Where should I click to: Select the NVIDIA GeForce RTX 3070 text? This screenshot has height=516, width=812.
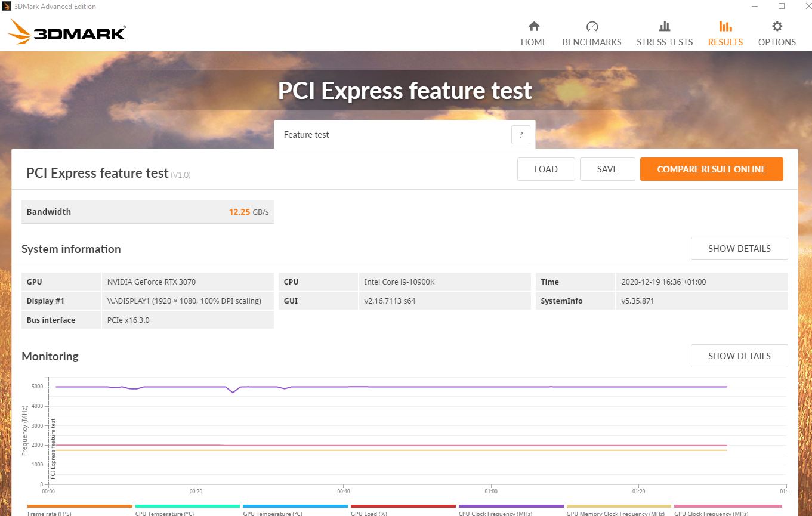(x=152, y=282)
